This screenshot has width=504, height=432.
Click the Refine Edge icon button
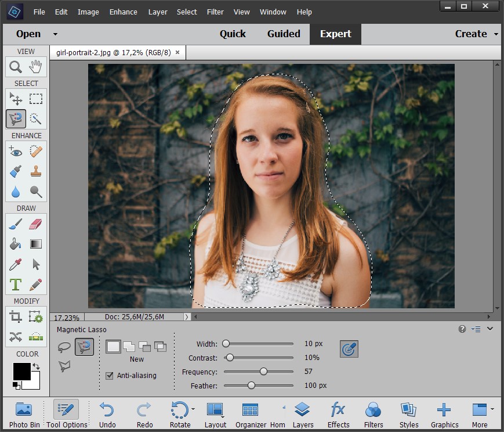[x=349, y=349]
